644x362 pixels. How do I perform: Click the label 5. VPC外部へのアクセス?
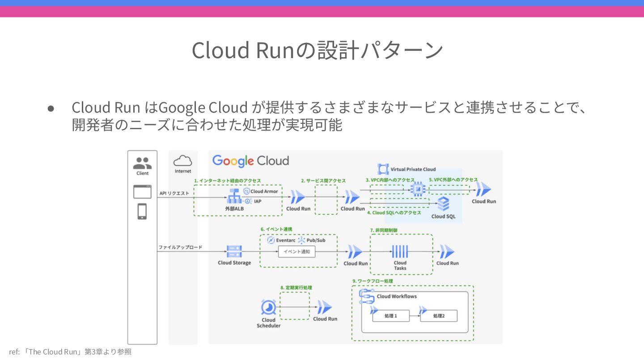(453, 180)
